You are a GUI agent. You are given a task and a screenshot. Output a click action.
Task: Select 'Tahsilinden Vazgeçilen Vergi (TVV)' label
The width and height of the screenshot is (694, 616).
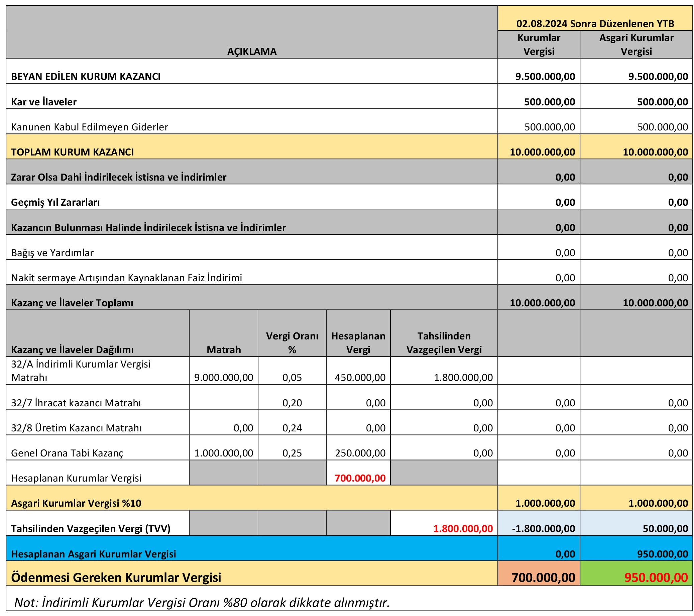tap(91, 529)
